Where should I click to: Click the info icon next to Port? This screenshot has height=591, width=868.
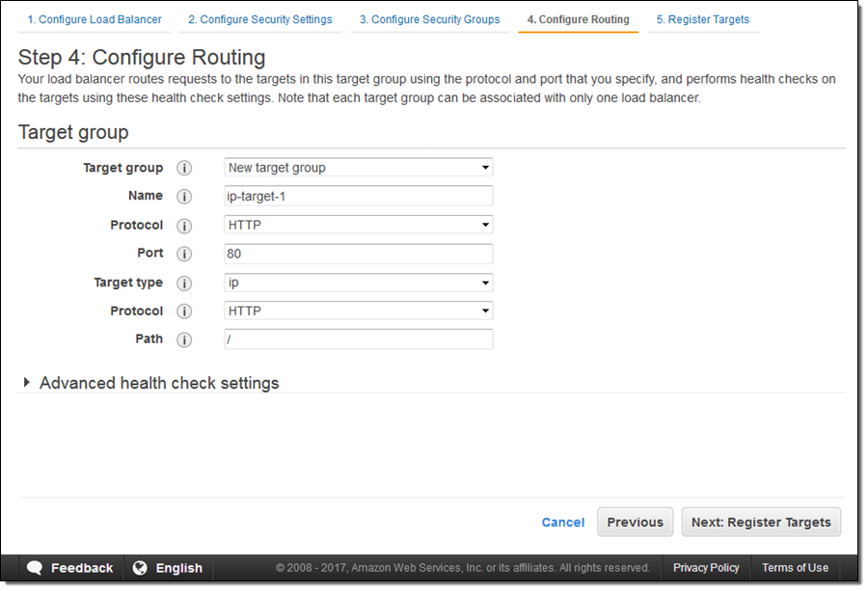[x=184, y=254]
